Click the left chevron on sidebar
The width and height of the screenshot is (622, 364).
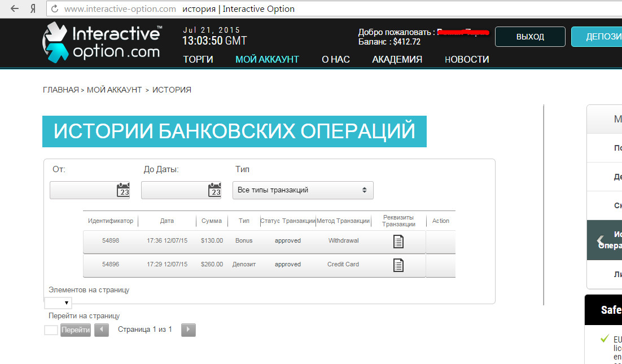tap(600, 240)
